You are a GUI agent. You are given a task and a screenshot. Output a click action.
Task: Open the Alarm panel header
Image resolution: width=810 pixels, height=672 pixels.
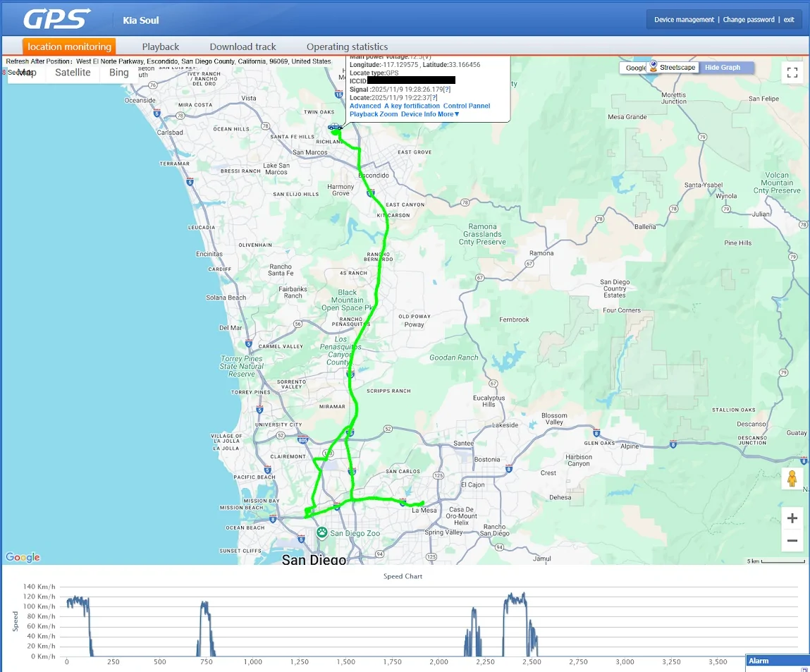coord(777,661)
